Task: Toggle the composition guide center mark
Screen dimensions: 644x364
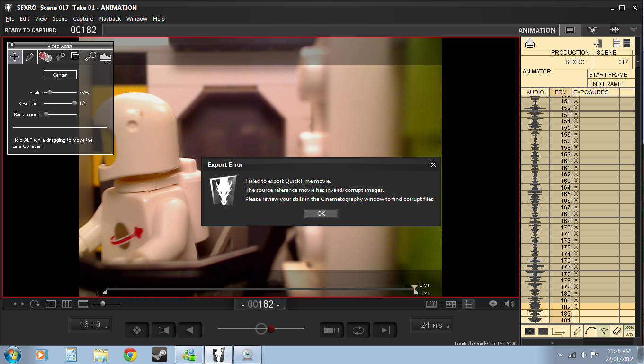Action: point(51,304)
